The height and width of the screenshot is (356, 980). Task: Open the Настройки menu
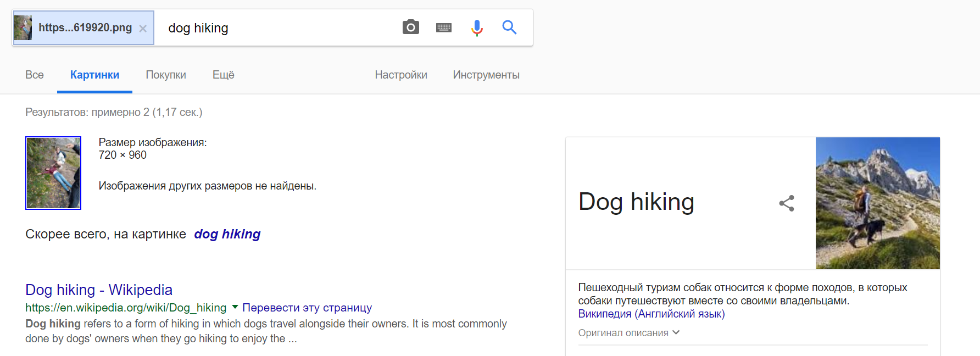click(401, 75)
